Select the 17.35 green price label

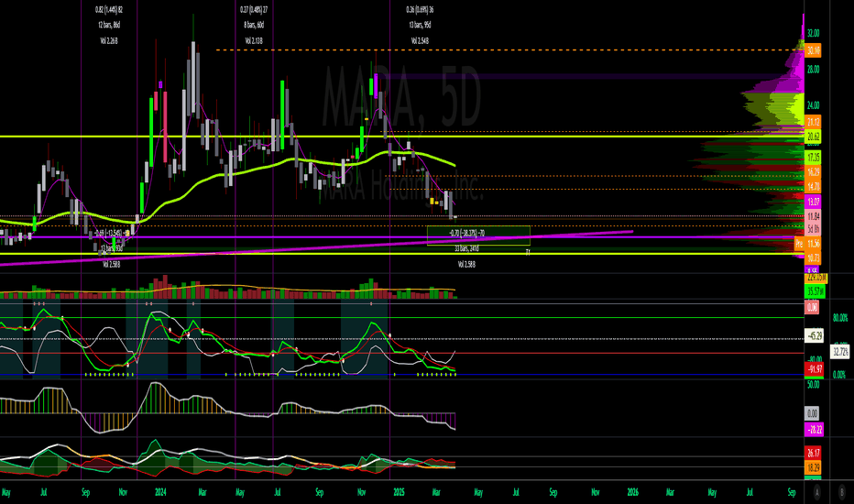pos(813,158)
